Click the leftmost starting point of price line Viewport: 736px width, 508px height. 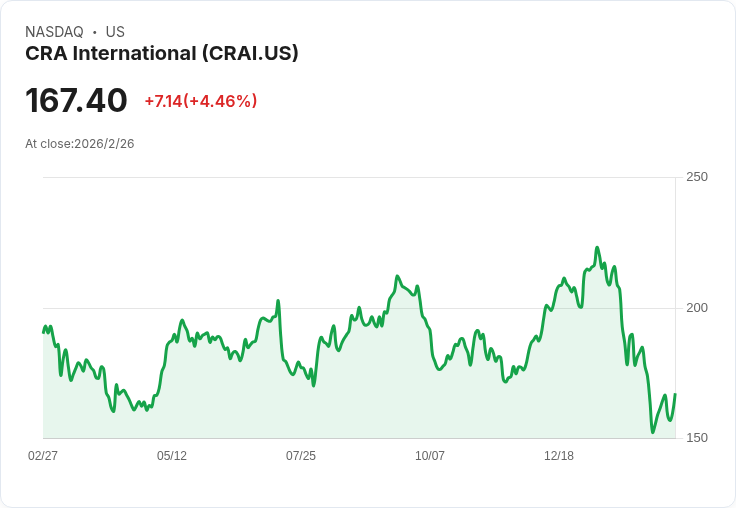[43, 332]
